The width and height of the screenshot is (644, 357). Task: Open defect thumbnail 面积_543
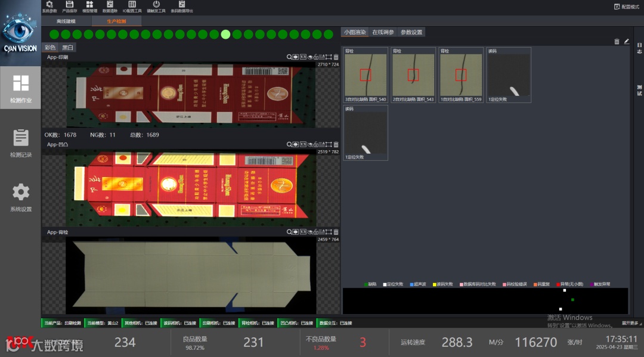(413, 75)
